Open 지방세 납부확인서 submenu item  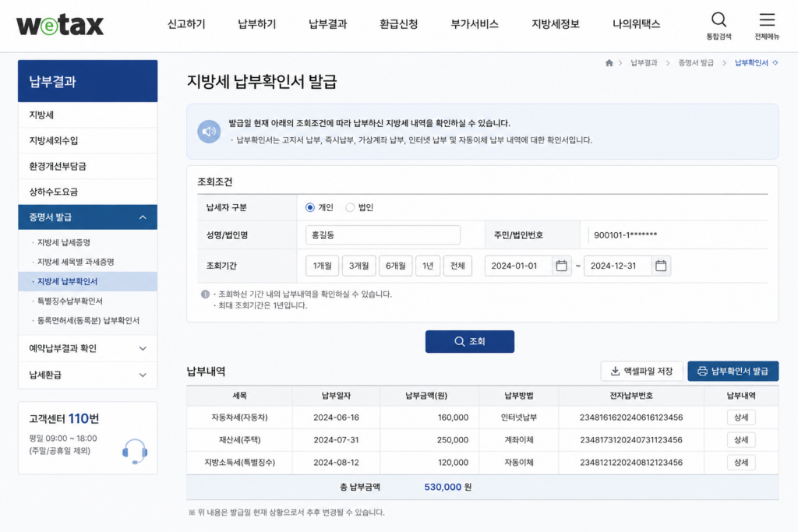(x=87, y=281)
